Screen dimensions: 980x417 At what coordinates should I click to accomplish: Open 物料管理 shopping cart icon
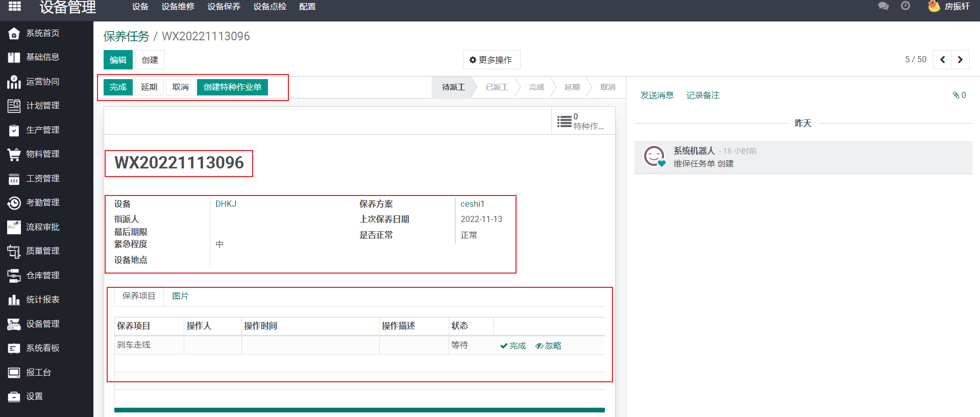(14, 155)
